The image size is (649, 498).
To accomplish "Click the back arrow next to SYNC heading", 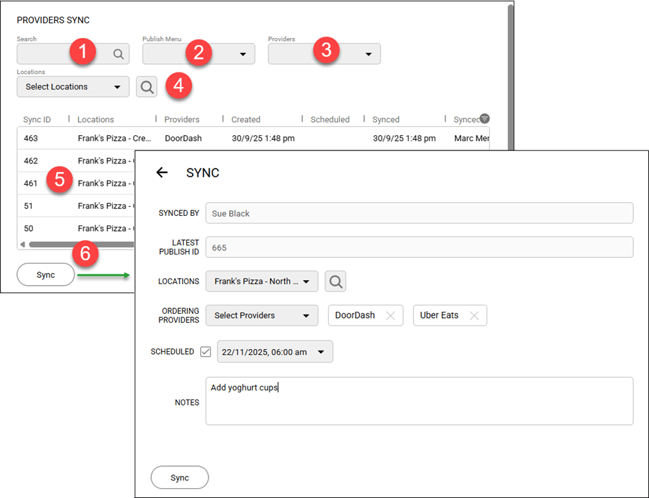I will pyautogui.click(x=162, y=173).
